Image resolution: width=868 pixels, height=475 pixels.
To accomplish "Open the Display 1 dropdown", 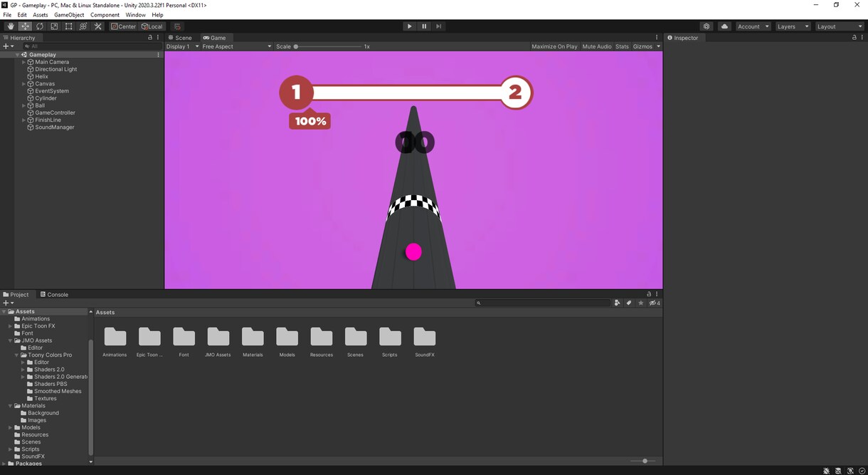I will click(x=182, y=46).
